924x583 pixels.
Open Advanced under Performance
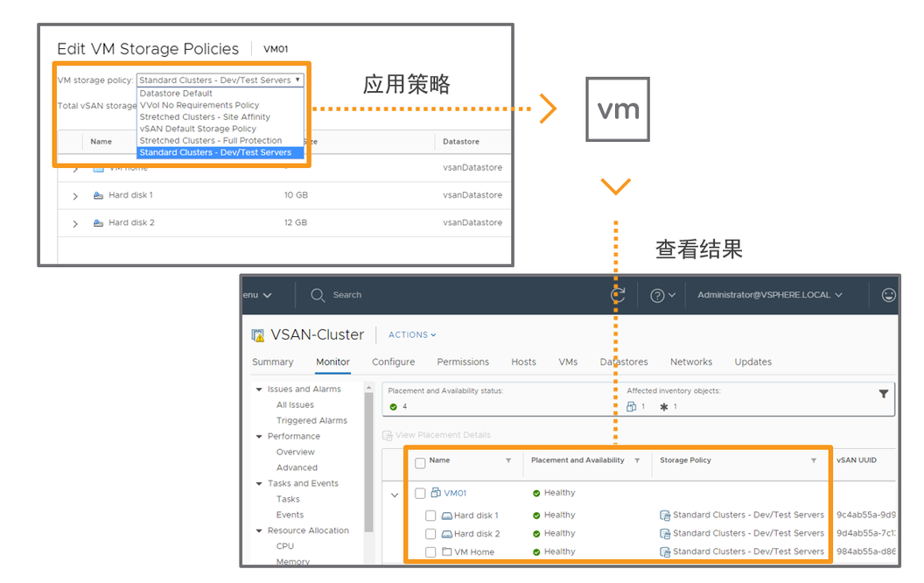point(297,468)
